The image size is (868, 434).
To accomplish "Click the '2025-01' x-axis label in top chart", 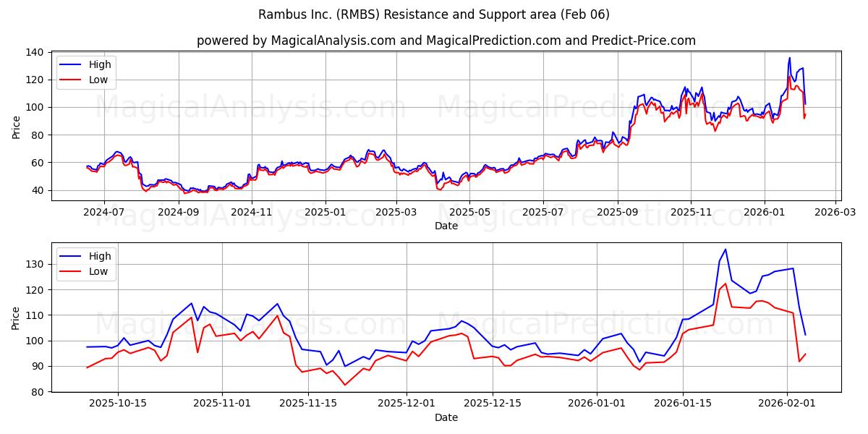I will pos(325,212).
